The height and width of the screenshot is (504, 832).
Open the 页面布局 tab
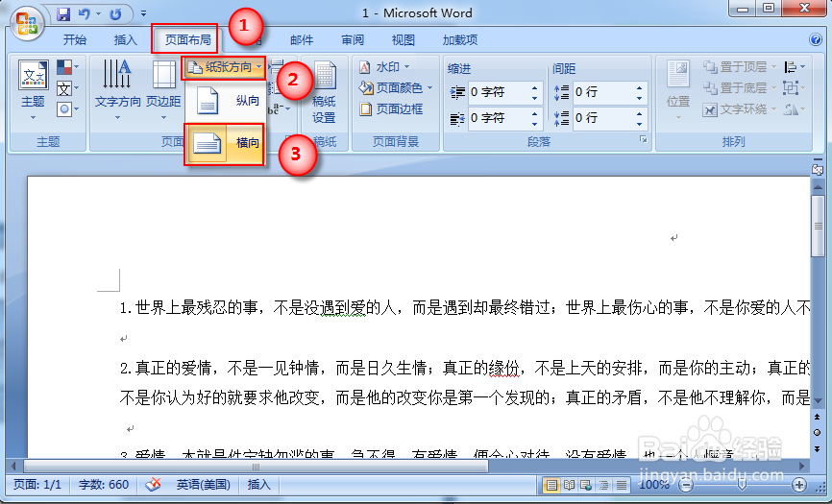[187, 39]
